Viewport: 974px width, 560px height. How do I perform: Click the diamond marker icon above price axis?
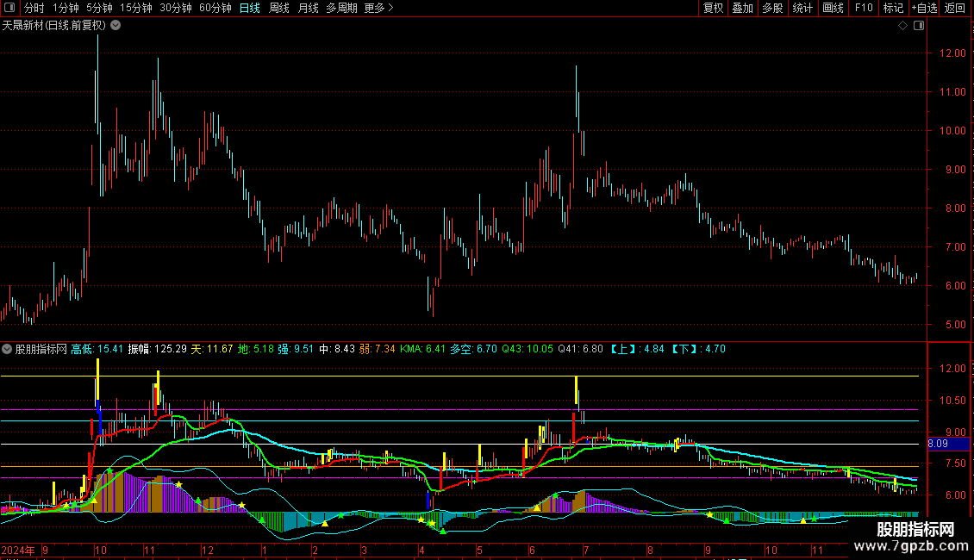click(902, 26)
